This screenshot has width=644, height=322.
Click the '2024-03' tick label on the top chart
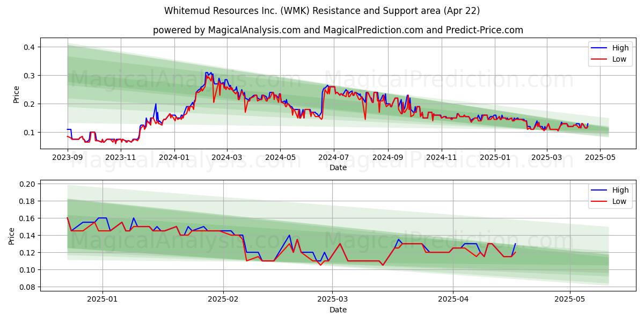tap(227, 158)
